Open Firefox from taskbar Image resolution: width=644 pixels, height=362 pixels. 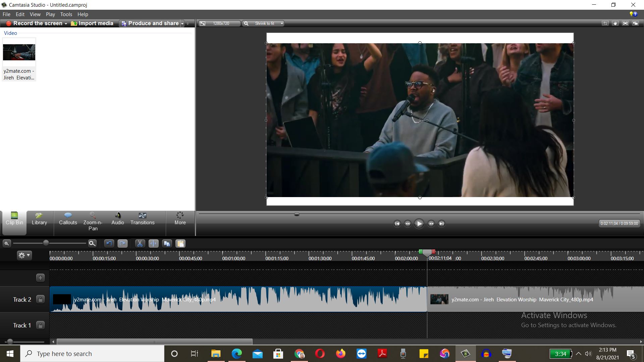[340, 354]
